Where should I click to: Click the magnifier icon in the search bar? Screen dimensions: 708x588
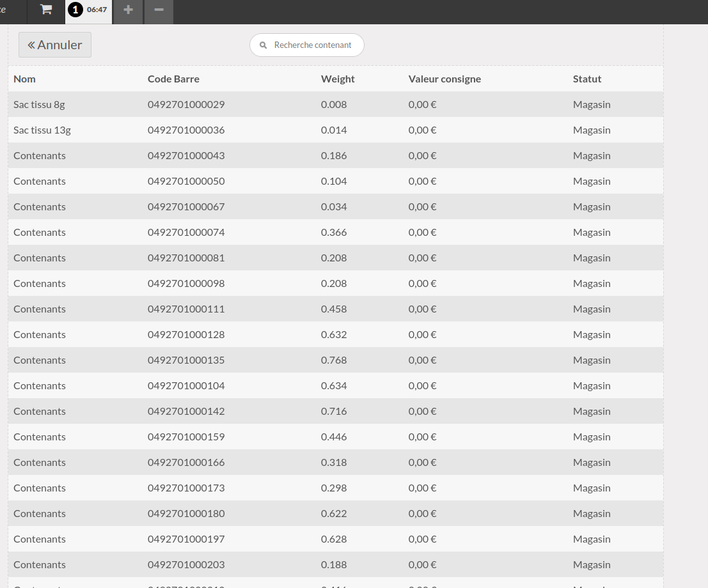[x=263, y=45]
